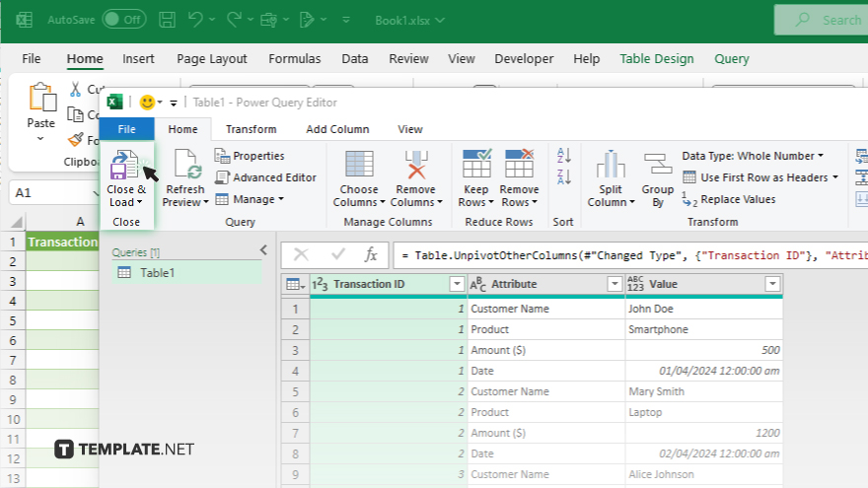Click cell 'Mary Smith'
Screen dimensions: 868x488
[704, 391]
